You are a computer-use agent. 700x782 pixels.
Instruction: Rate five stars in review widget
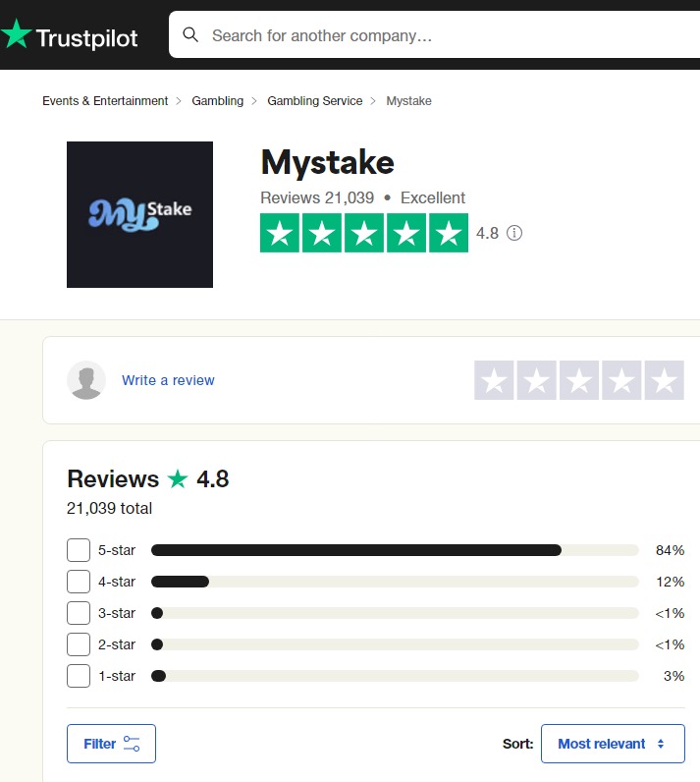click(664, 380)
